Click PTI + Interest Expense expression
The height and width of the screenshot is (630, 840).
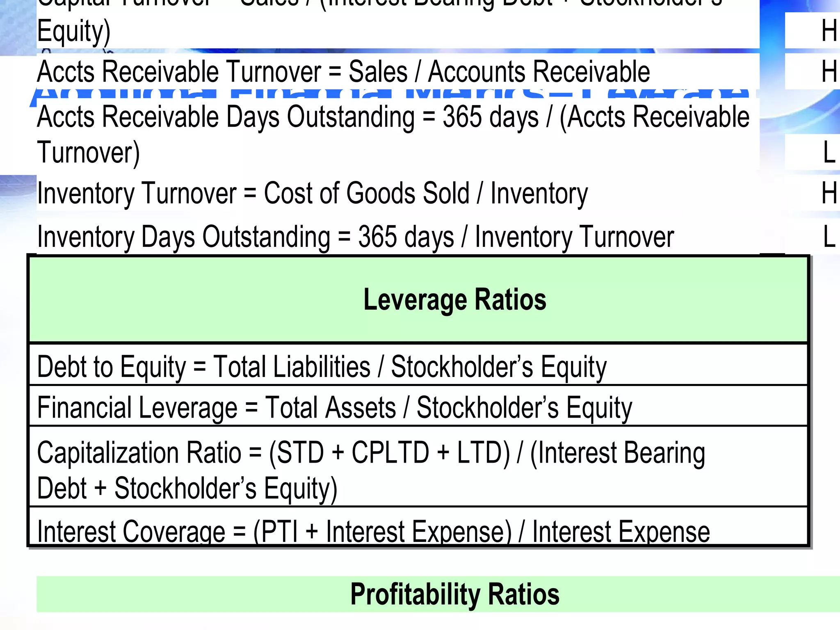[383, 531]
